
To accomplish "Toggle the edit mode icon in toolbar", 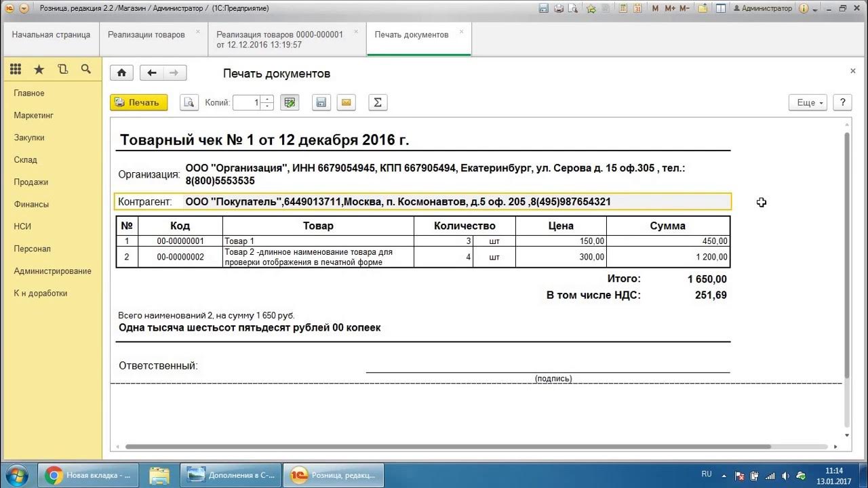I will click(x=290, y=102).
